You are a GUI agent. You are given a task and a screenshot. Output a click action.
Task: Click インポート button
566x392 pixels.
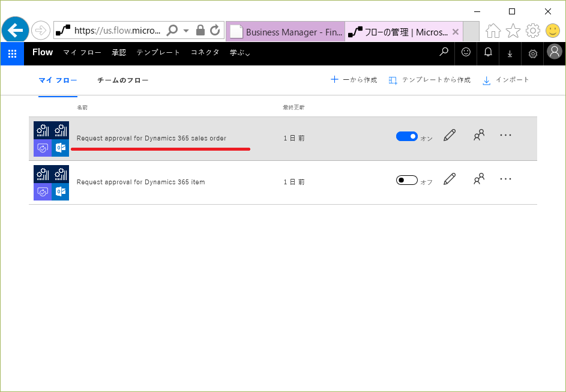[506, 80]
